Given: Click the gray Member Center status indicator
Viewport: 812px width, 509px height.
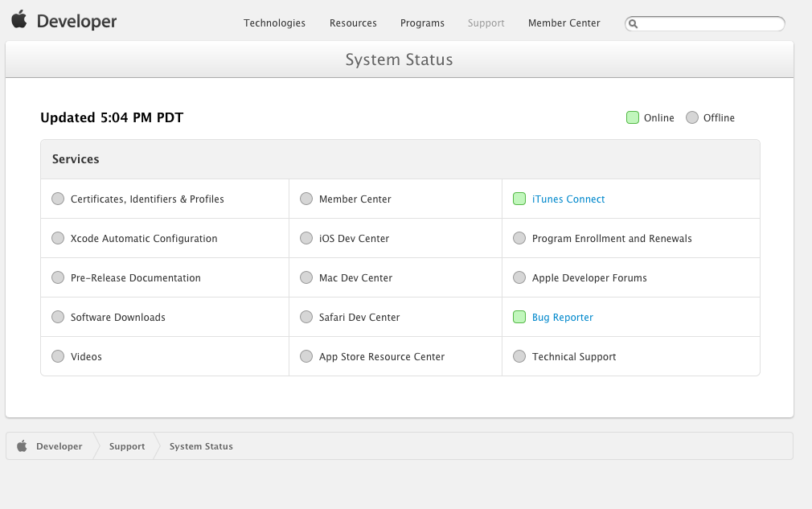Looking at the screenshot, I should click(306, 199).
